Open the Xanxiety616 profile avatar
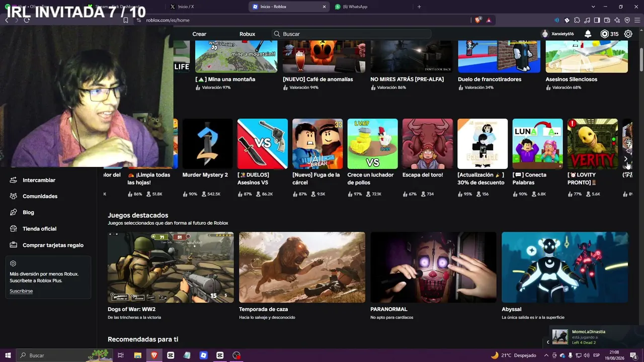644x362 pixels. pos(545,34)
